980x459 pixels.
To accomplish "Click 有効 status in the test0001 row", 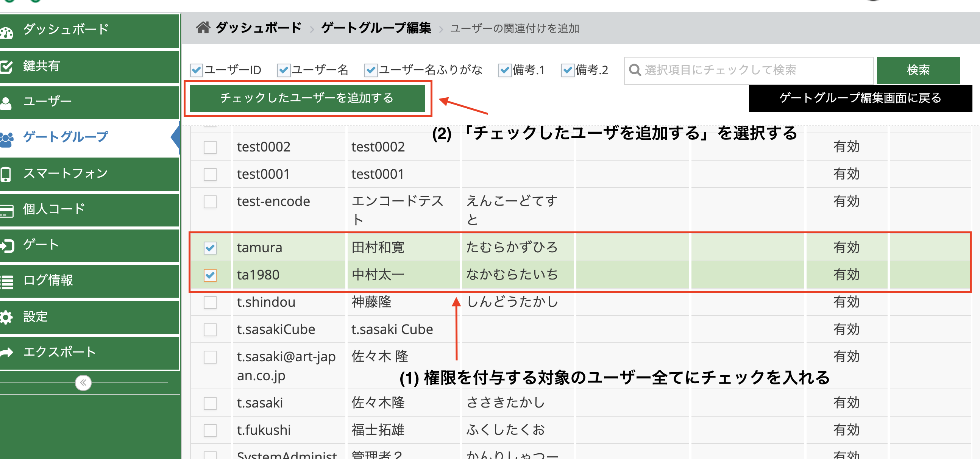I will tap(846, 174).
